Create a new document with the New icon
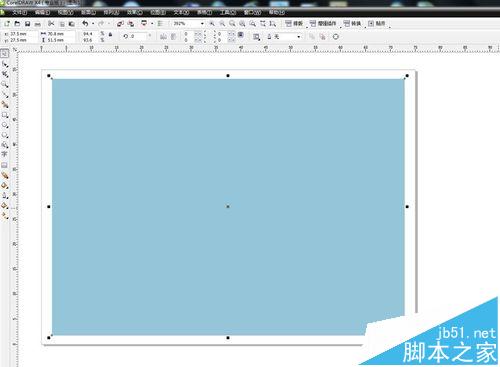 coord(7,24)
